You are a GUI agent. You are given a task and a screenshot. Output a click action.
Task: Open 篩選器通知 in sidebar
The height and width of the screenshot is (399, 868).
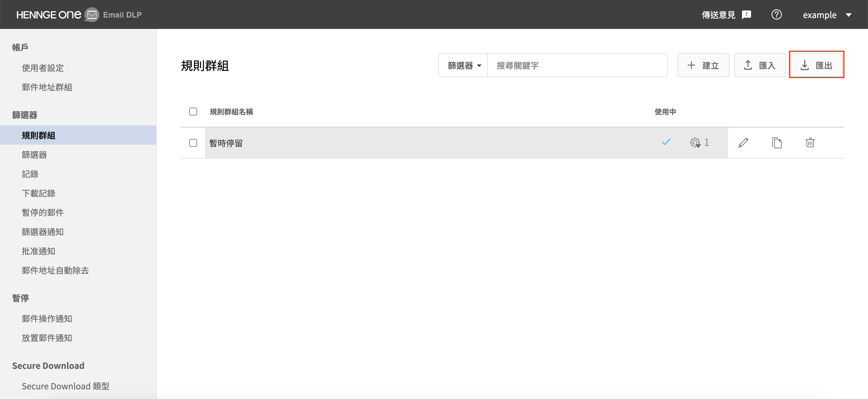click(x=43, y=232)
